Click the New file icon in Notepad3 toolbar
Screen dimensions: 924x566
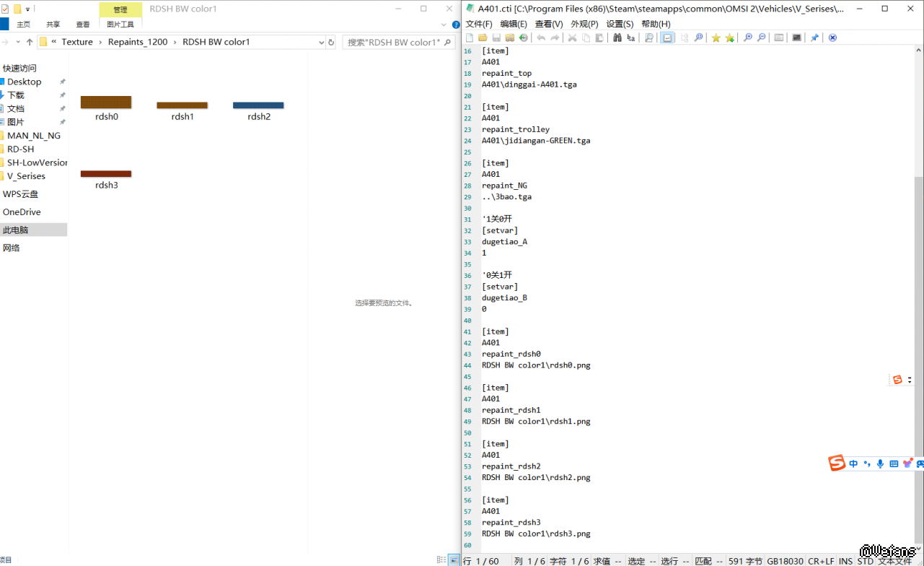(470, 38)
